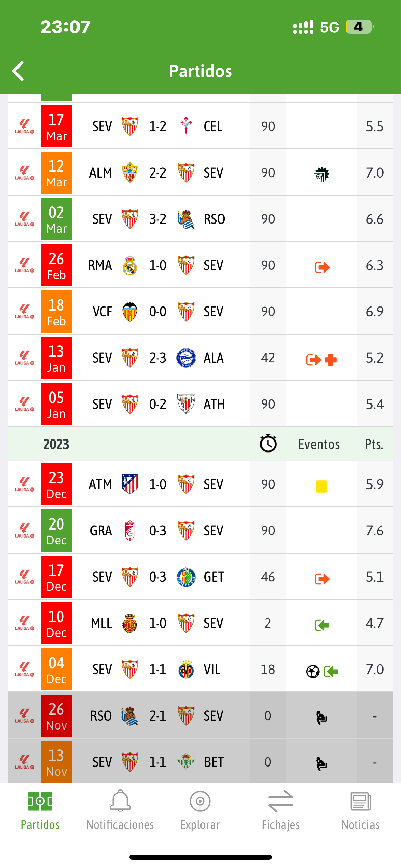401x868 pixels.
Task: Open the SEV 1-2 CEL match row
Action: (200, 126)
